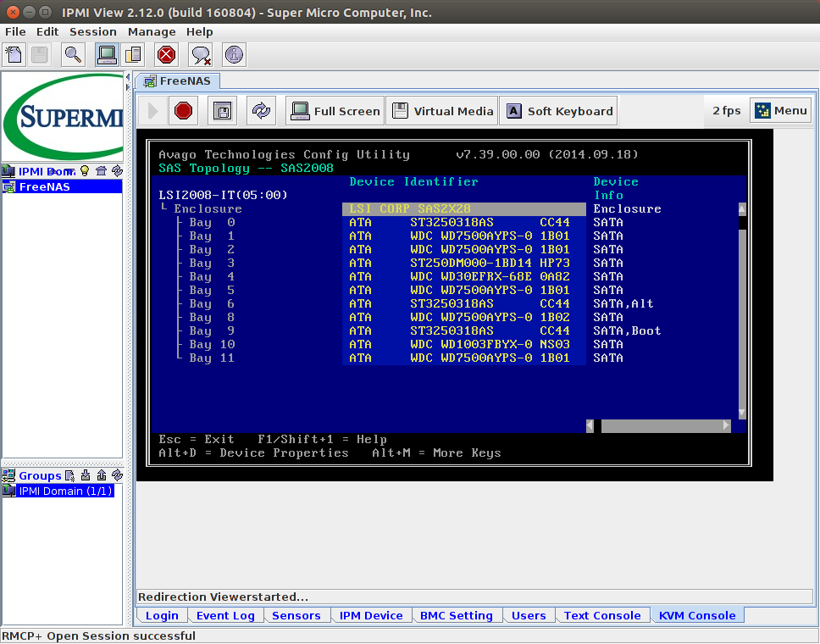The height and width of the screenshot is (644, 820).
Task: Click the light bulb icon beside IPMI Domain
Action: pyautogui.click(x=85, y=171)
